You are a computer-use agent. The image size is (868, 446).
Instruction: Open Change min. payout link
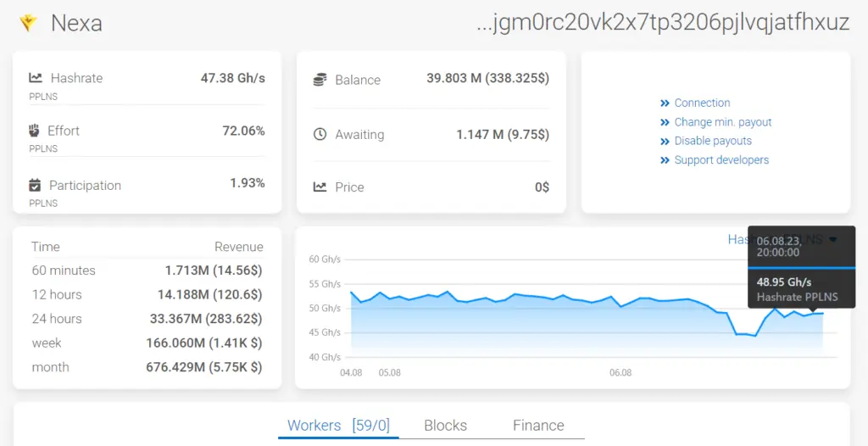tap(722, 122)
